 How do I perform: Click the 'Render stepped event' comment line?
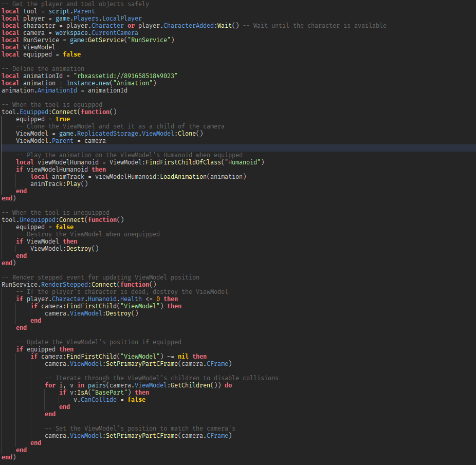[100, 277]
